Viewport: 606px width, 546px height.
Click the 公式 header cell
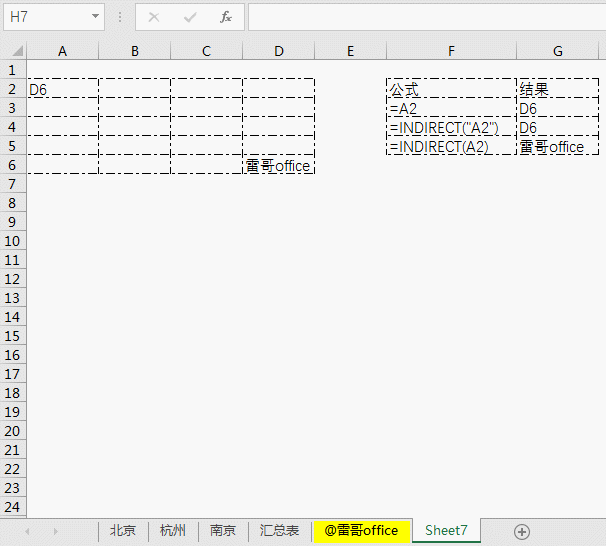coord(451,89)
